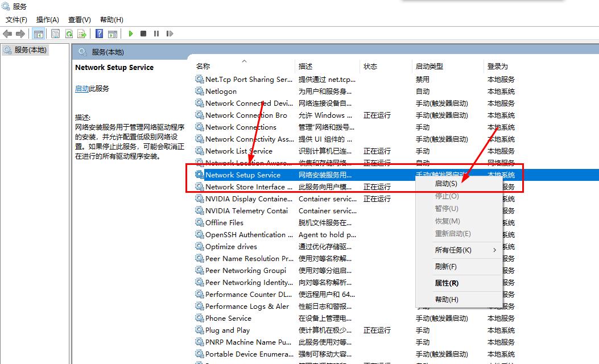
Task: Toggle the console tree pane icon
Action: coord(39,33)
